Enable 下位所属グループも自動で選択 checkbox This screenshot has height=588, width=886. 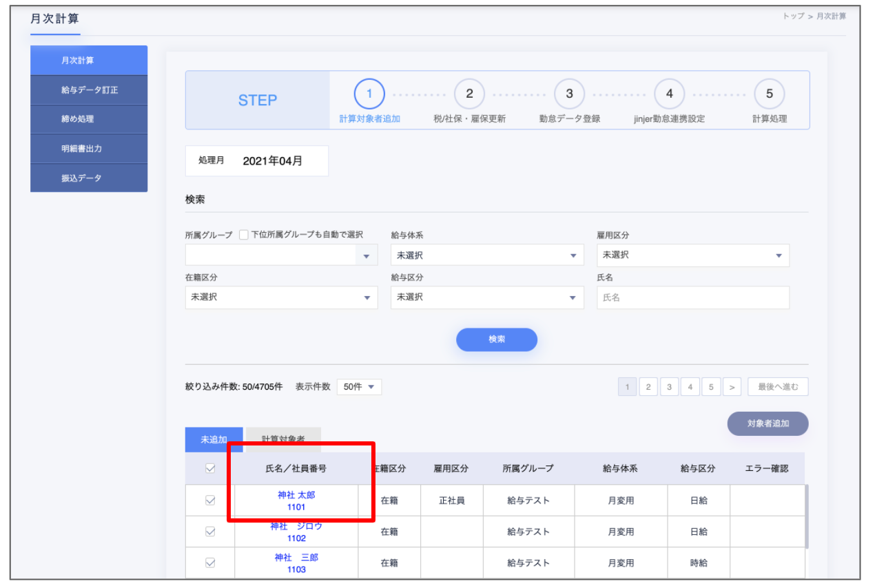pyautogui.click(x=244, y=235)
